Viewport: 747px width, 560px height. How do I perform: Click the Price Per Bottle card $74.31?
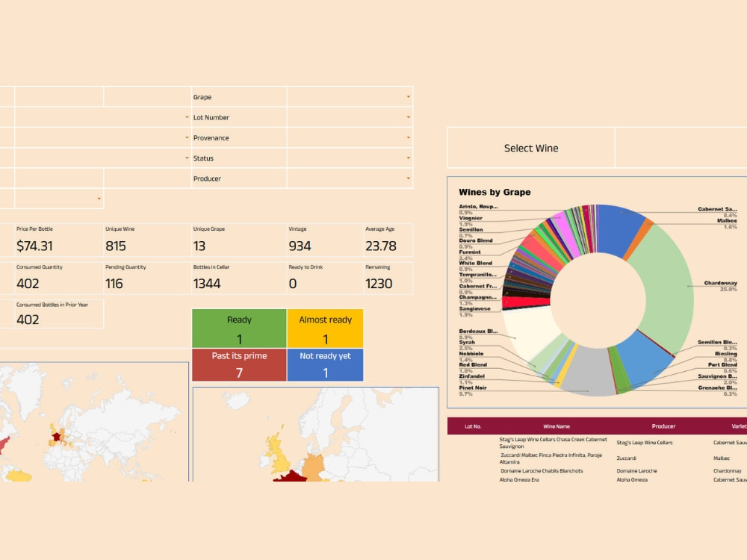(59, 240)
